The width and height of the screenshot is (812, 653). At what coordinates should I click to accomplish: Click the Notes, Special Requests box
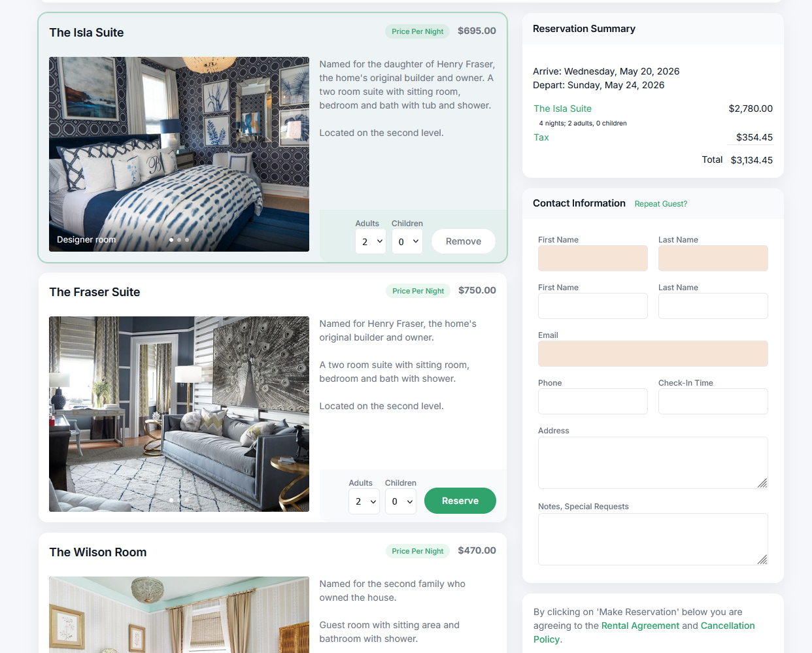point(653,539)
